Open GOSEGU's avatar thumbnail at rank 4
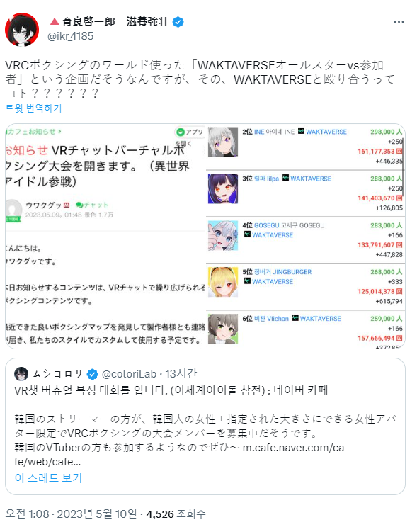417x532 pixels. coord(223,235)
